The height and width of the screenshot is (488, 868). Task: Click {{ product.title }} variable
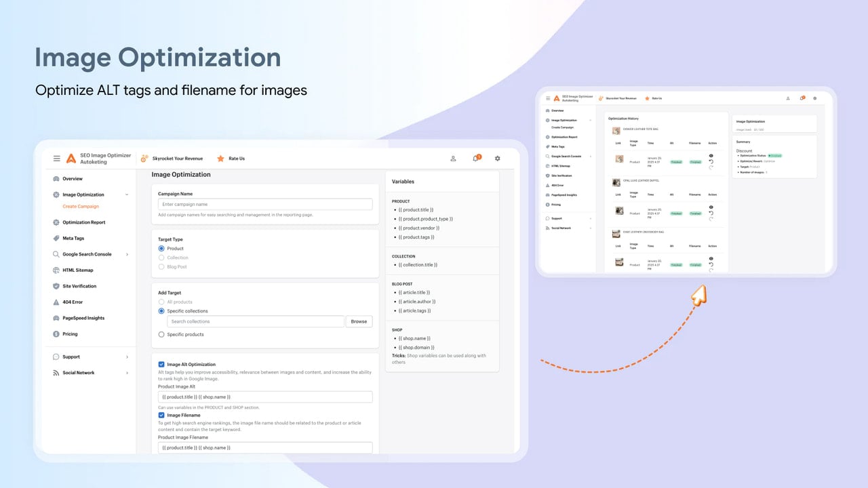pos(416,210)
